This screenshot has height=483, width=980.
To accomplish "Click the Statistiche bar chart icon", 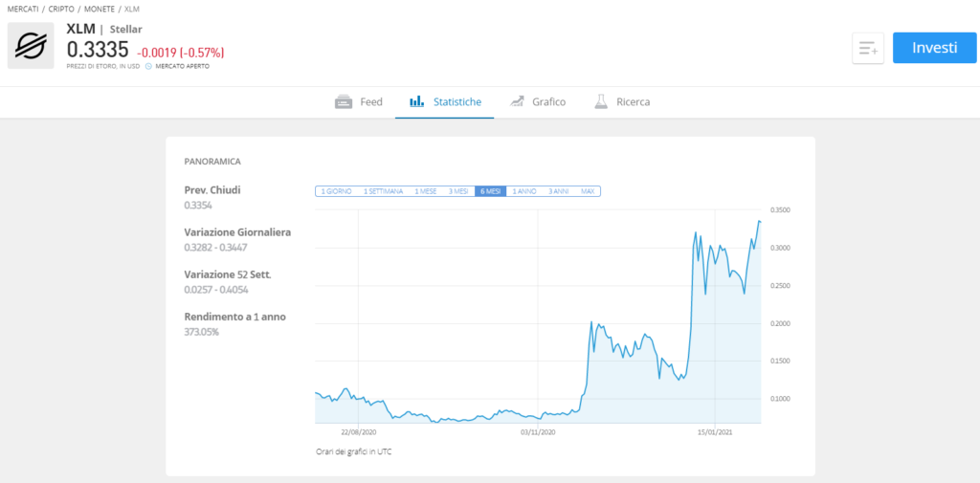I will 417,101.
